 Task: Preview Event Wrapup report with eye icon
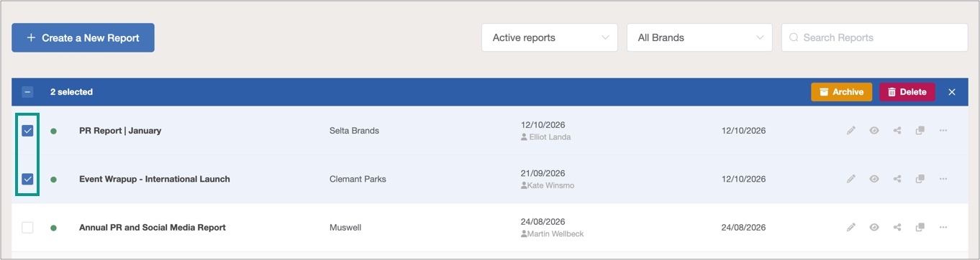[x=874, y=179]
